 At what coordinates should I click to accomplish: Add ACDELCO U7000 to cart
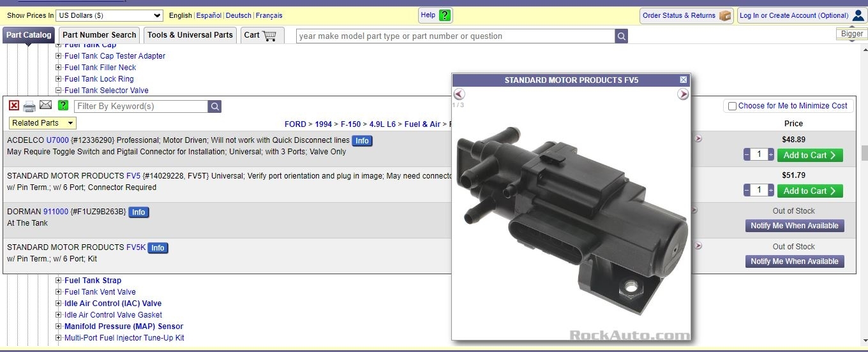(x=810, y=155)
